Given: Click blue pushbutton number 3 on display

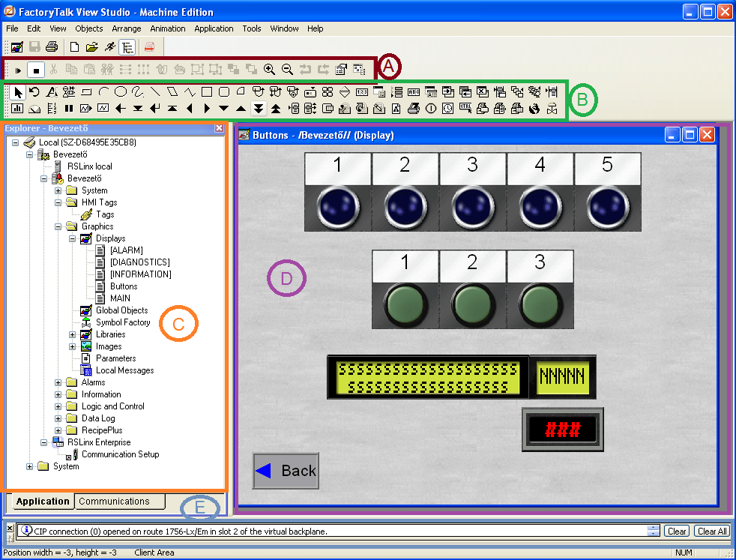Looking at the screenshot, I should 472,207.
